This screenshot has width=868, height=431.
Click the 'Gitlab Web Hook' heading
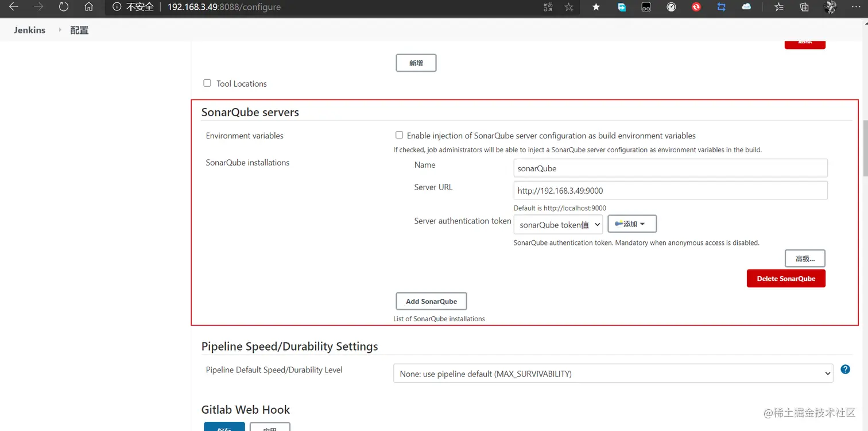pyautogui.click(x=246, y=410)
